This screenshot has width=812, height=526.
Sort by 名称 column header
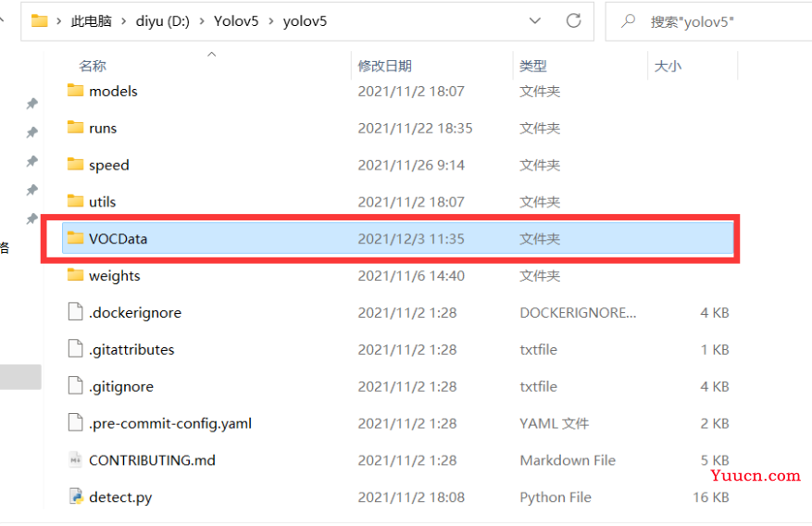coord(93,66)
